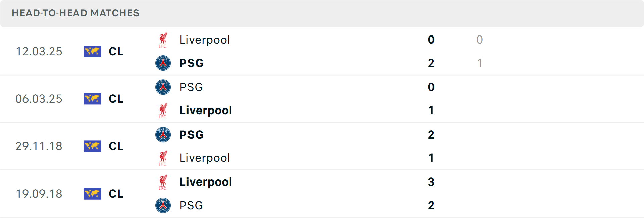The height and width of the screenshot is (218, 644).
Task: Click the CL competition flag next to 12.03.25
Action: coord(92,51)
